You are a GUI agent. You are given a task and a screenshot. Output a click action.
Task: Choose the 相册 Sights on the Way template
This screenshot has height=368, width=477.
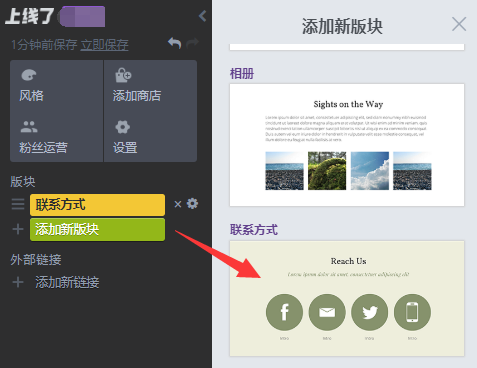coord(347,145)
